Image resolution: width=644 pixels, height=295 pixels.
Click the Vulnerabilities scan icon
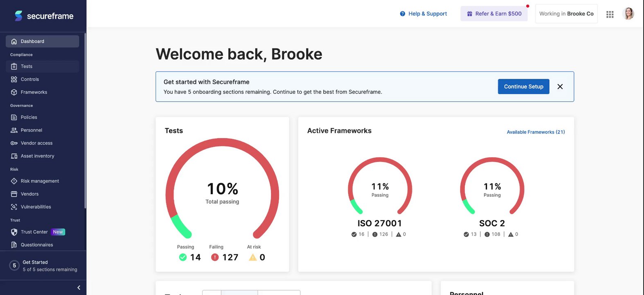[14, 207]
